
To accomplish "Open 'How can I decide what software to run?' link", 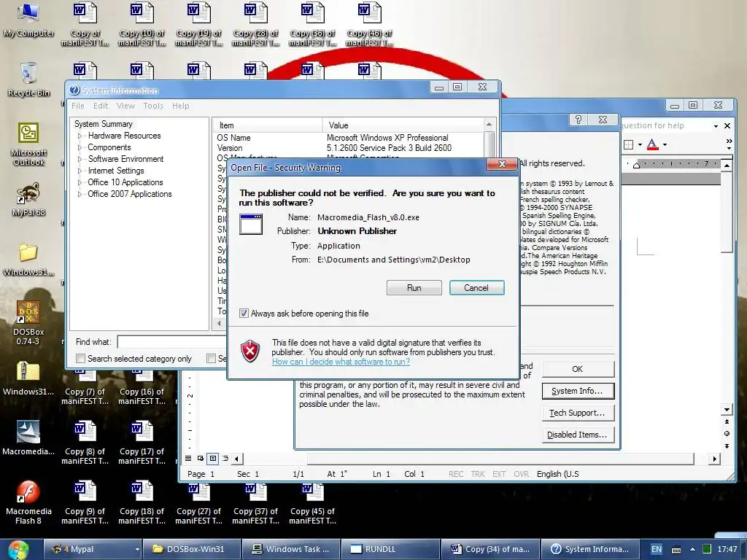I will tap(341, 362).
